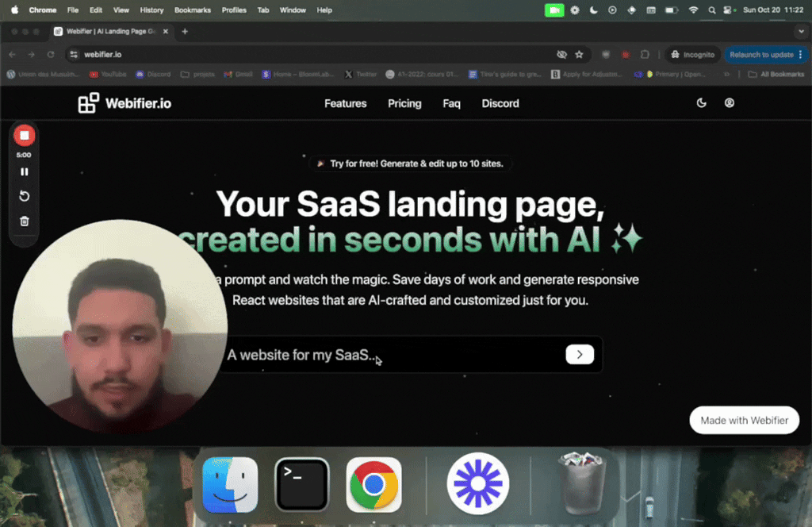Open site information icon in address bar
This screenshot has width=812, height=527.
click(x=74, y=55)
